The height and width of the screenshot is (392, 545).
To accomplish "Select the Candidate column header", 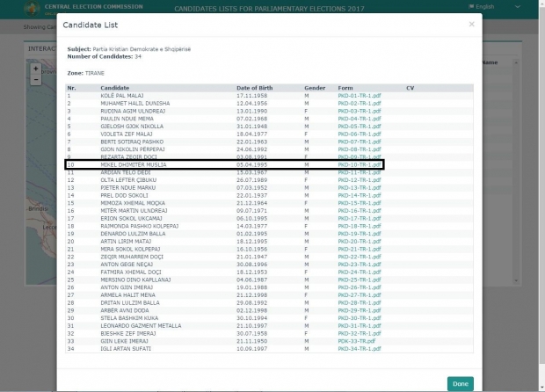I will point(115,88).
